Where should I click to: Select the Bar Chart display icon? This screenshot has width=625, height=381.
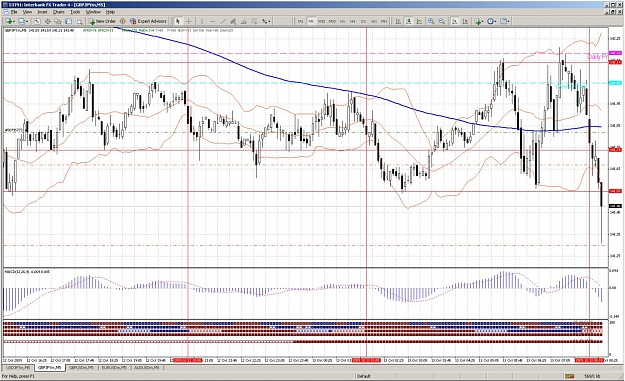[398, 21]
